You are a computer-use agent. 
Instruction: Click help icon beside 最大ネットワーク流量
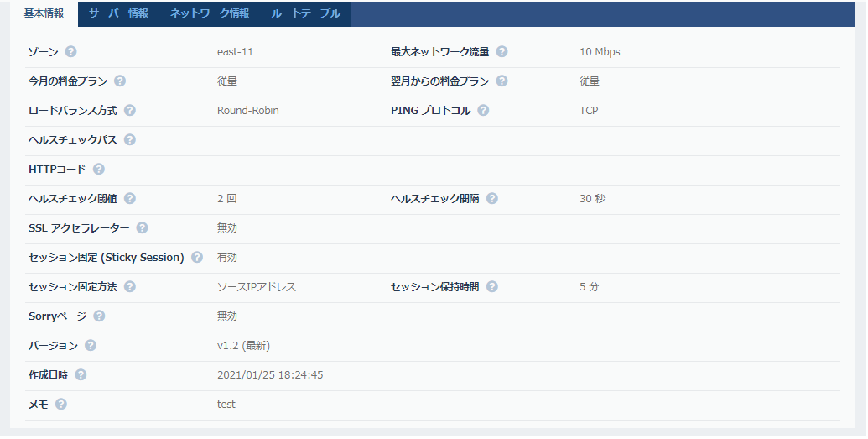pyautogui.click(x=502, y=52)
